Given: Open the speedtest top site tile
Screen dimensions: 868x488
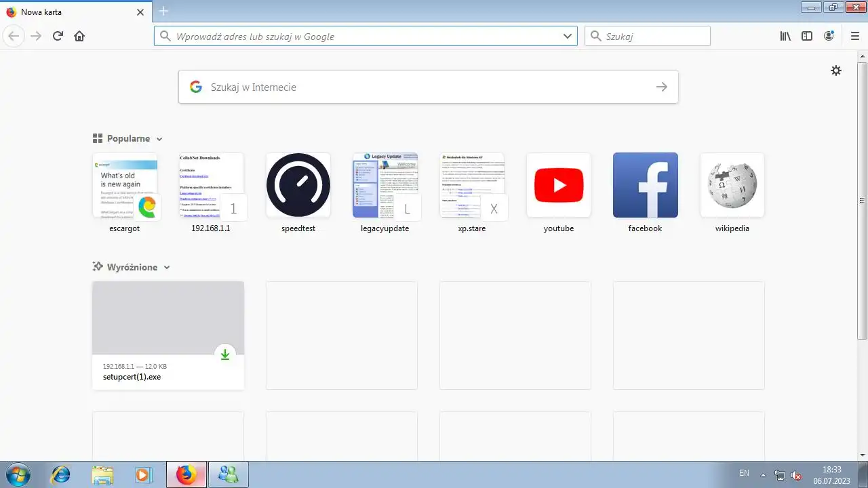Looking at the screenshot, I should pos(298,192).
